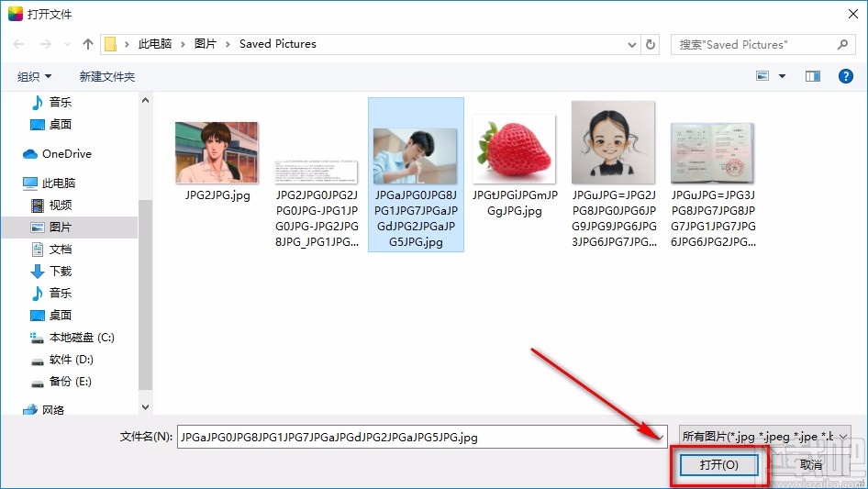
Task: Change the view mode icon
Action: coord(762,76)
